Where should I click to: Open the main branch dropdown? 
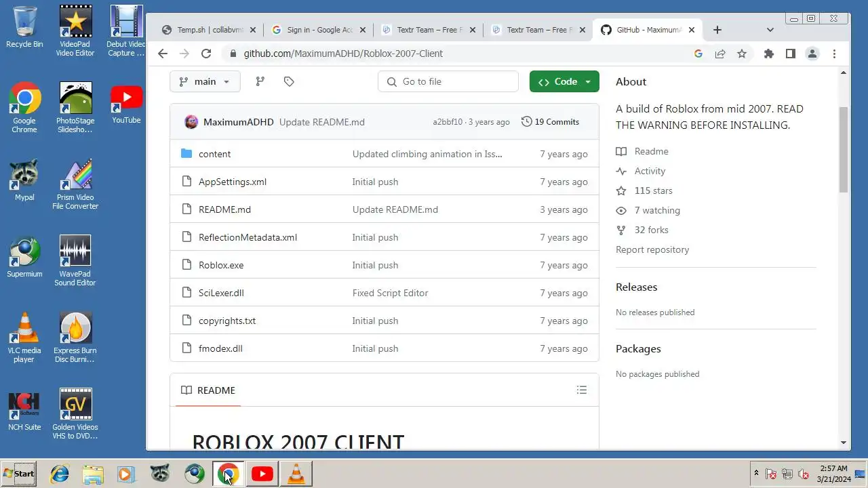point(205,81)
